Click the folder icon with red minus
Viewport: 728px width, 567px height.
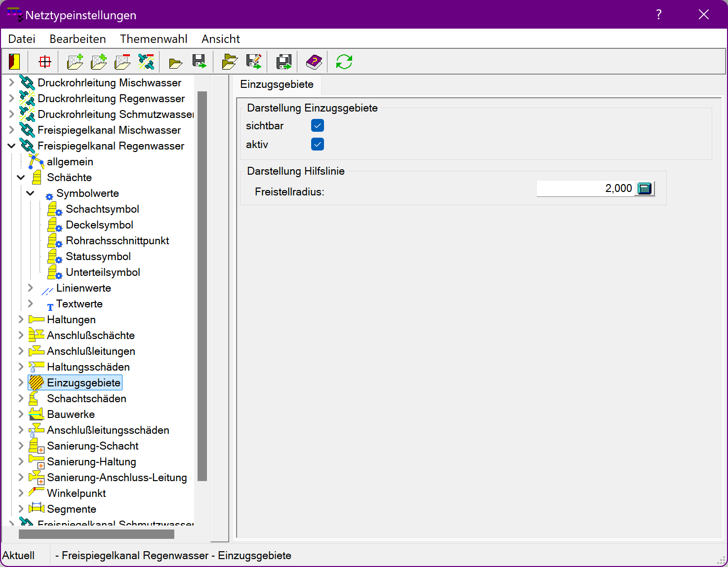[x=122, y=62]
